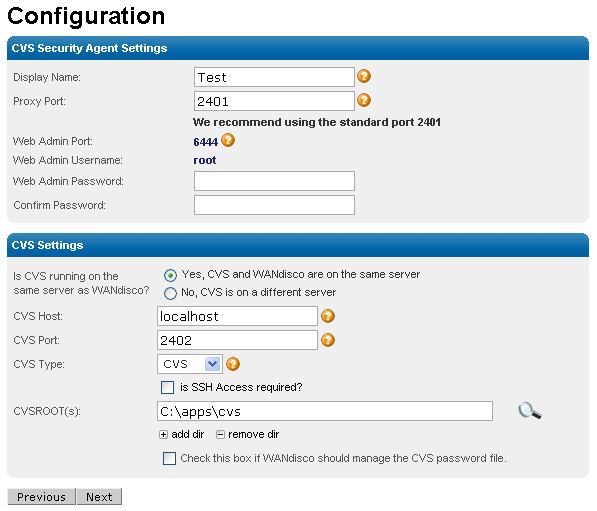Click the CVS Security Agent Settings header

click(298, 48)
